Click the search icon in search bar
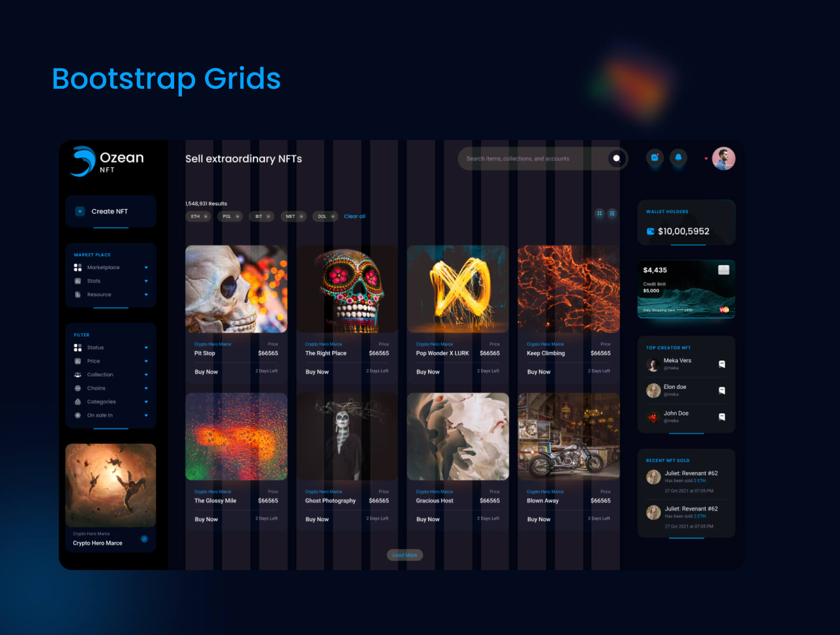 (616, 159)
